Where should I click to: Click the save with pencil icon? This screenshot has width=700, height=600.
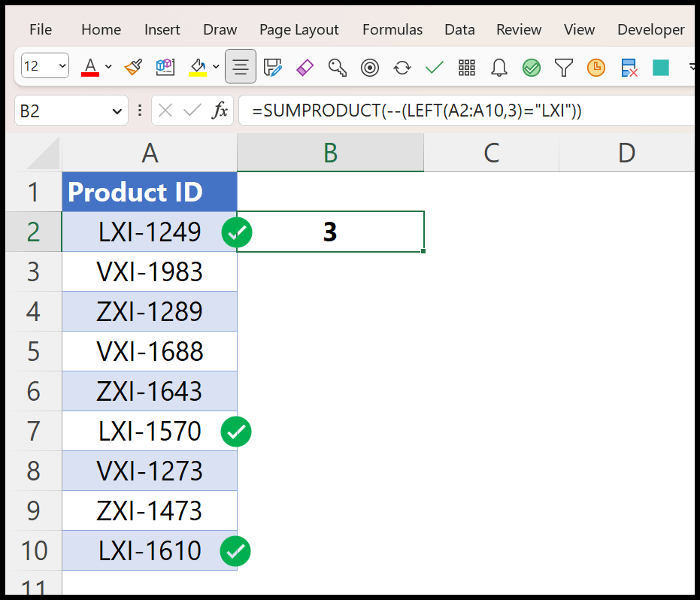coord(273,68)
